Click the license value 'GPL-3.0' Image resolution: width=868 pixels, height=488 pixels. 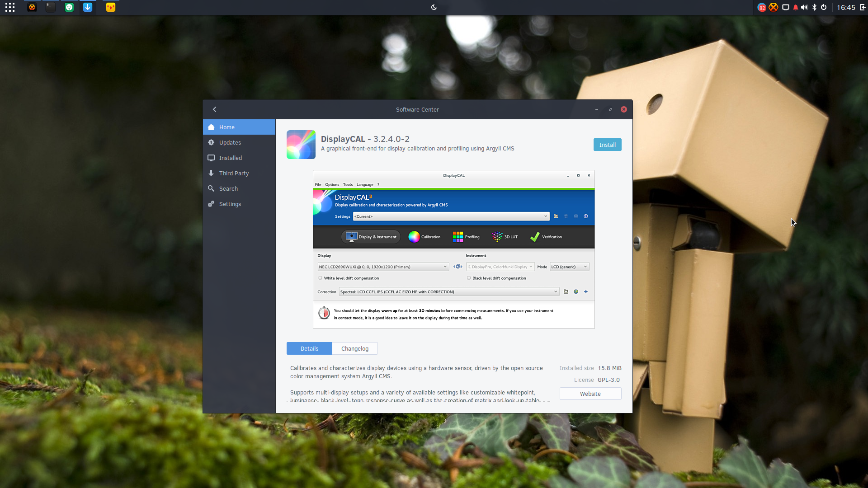(609, 380)
